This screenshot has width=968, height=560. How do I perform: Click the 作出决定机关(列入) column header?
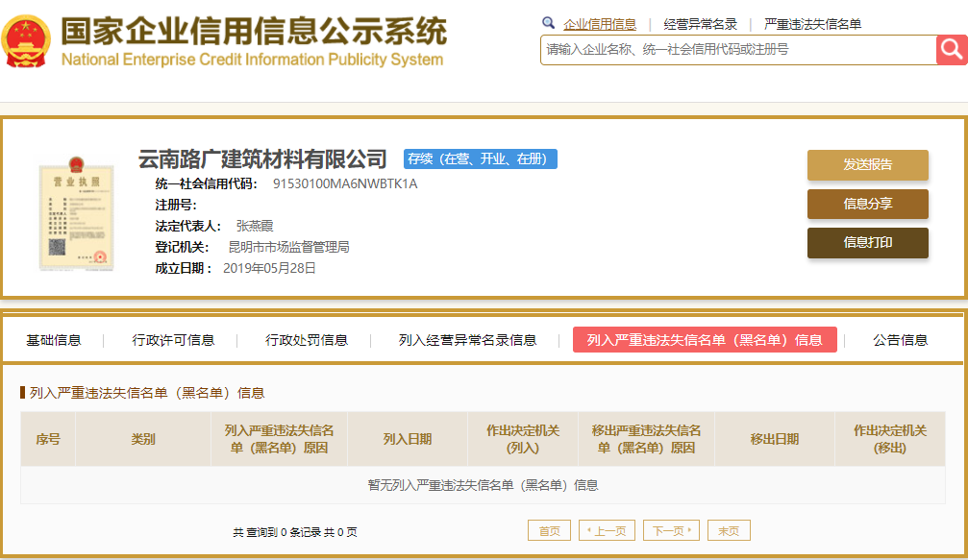click(x=523, y=439)
